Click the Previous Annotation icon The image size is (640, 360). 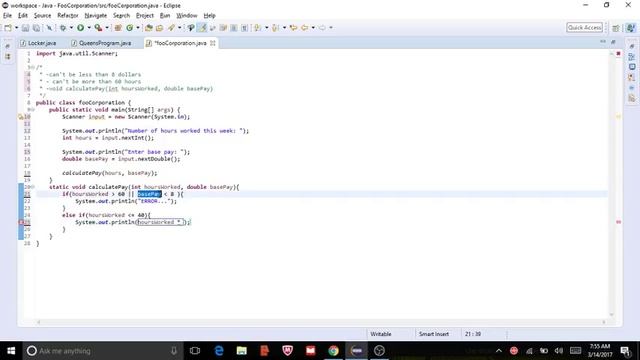276,28
